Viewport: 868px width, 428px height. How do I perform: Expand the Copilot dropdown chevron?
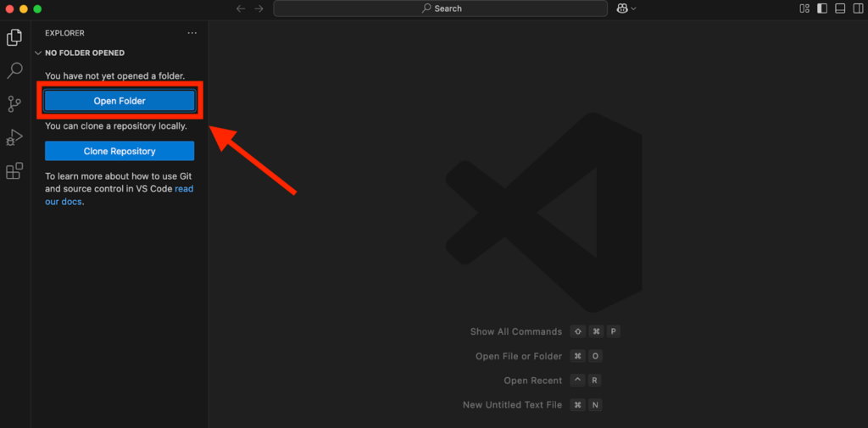click(x=633, y=8)
